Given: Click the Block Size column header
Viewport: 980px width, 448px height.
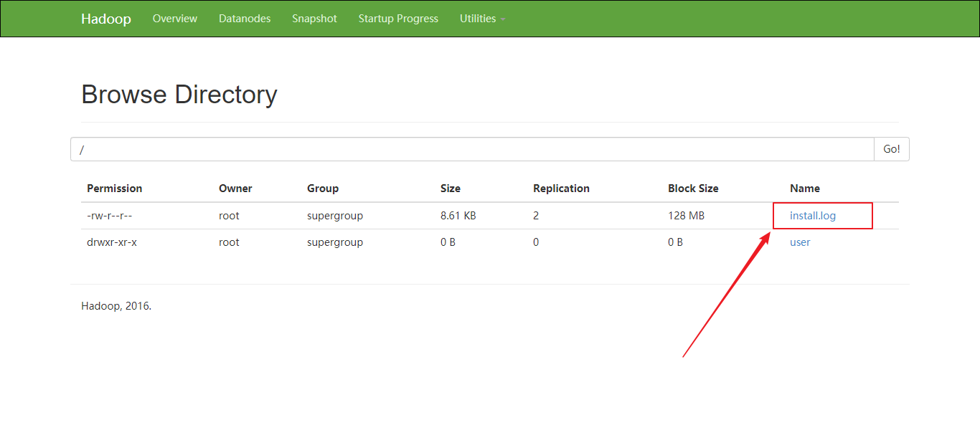Looking at the screenshot, I should pos(693,189).
